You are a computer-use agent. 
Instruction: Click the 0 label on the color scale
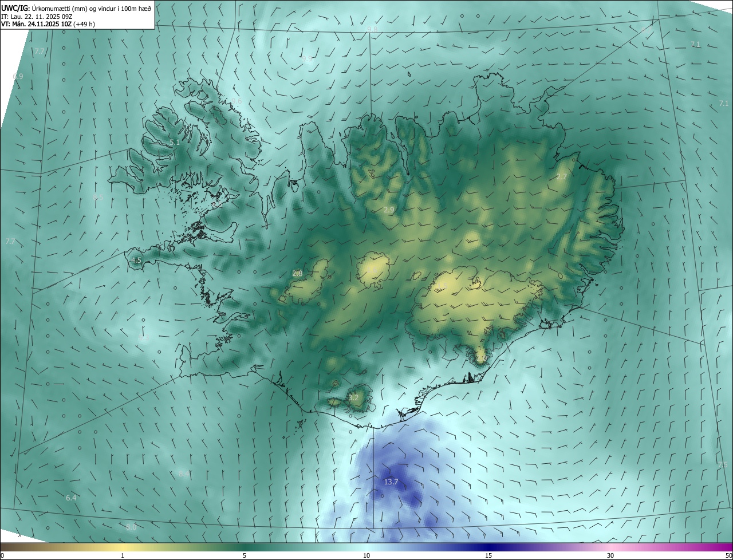click(2, 555)
